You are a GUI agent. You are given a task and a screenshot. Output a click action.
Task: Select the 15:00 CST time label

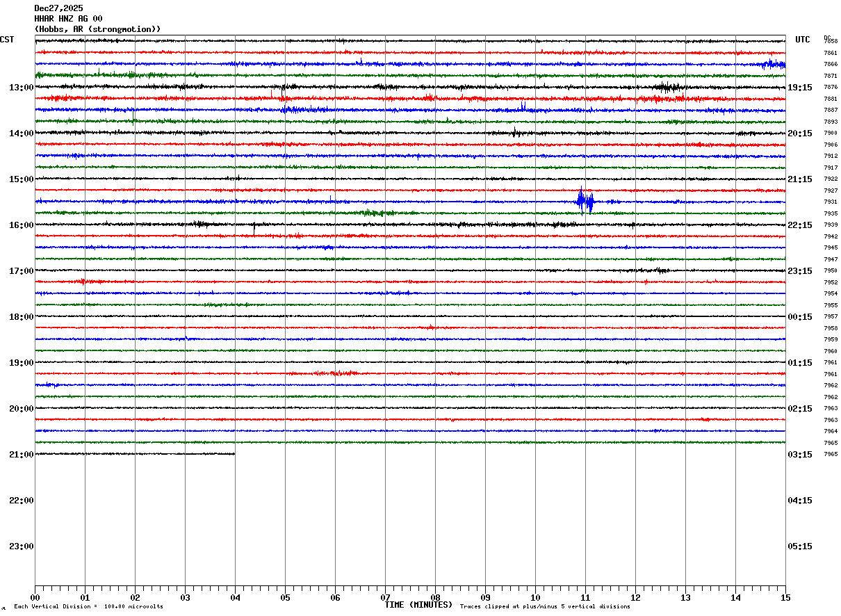(21, 179)
